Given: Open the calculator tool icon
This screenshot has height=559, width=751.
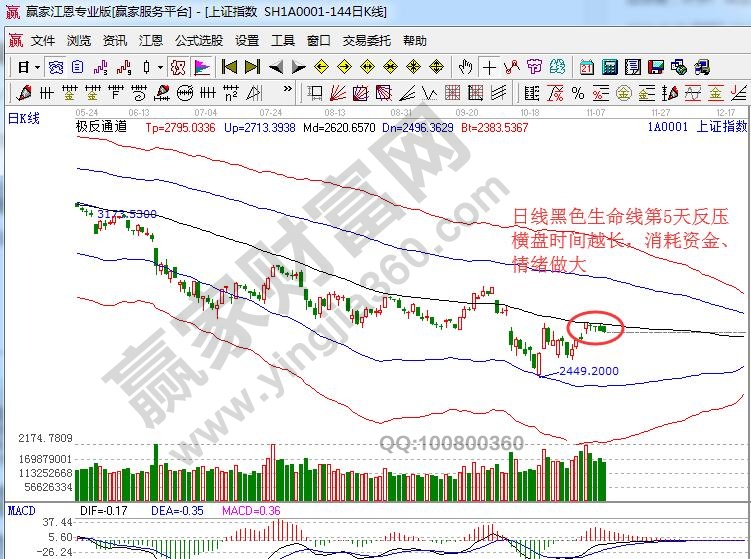Looking at the screenshot, I should (x=608, y=67).
